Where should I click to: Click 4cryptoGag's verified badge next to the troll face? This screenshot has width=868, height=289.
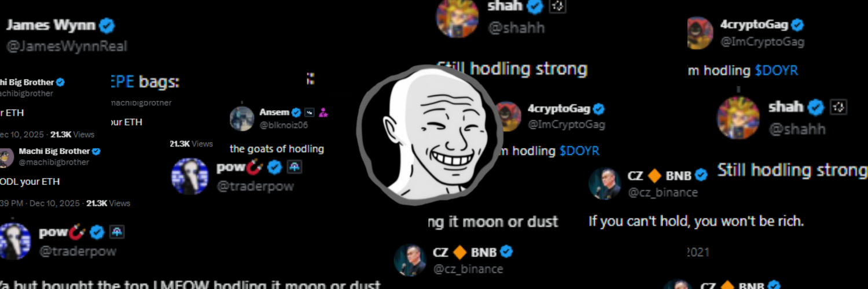point(598,109)
